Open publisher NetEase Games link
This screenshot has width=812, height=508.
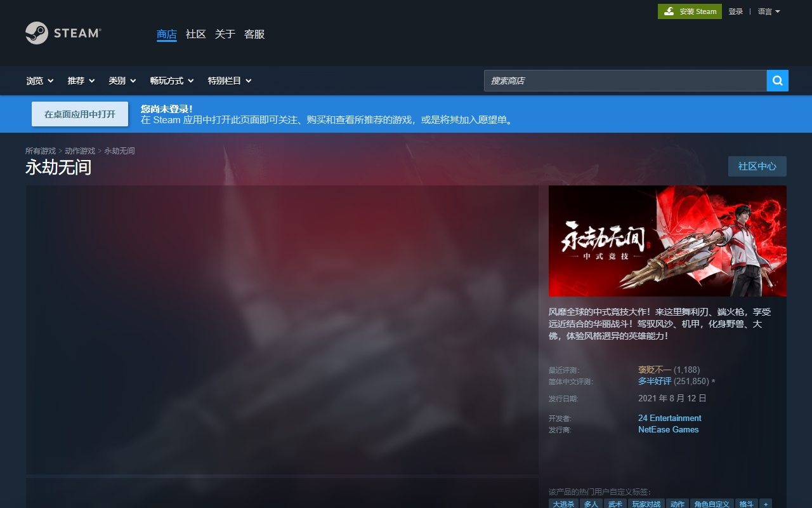point(669,429)
